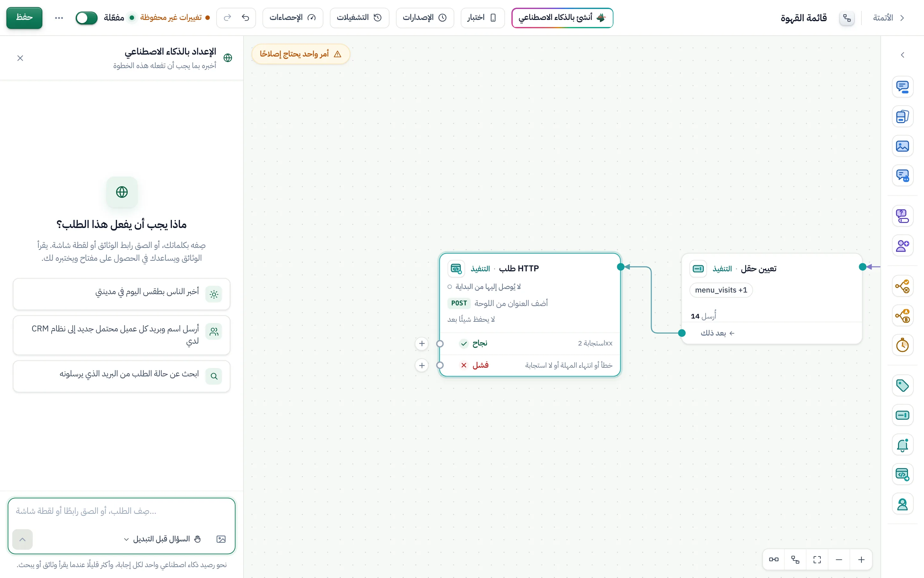Image resolution: width=924 pixels, height=578 pixels.
Task: Select the condition branch icon in sidebar
Action: (902, 286)
